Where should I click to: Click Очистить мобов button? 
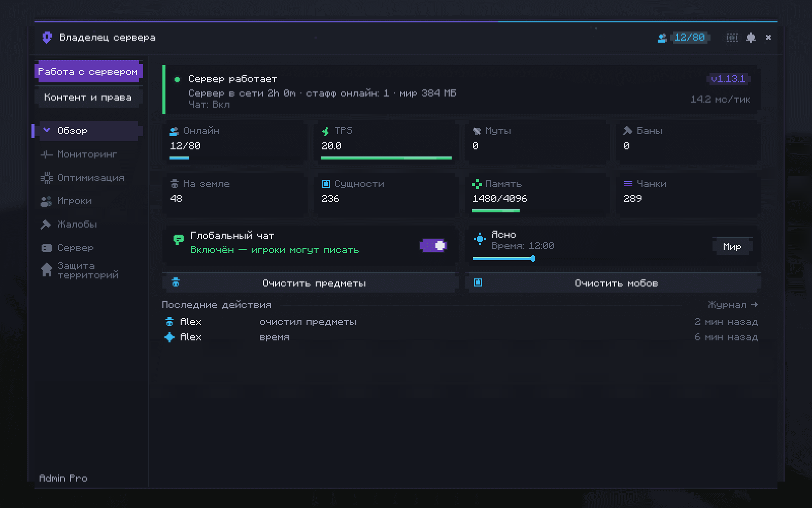pos(613,283)
